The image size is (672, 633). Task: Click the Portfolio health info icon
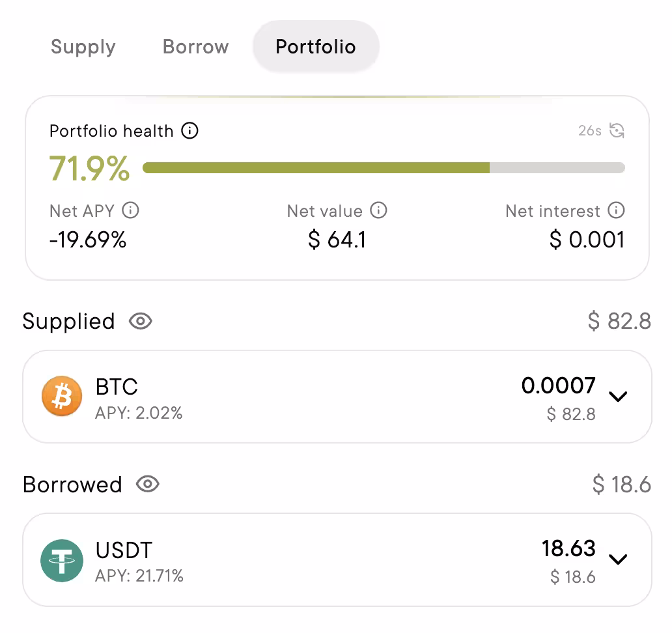click(x=189, y=131)
